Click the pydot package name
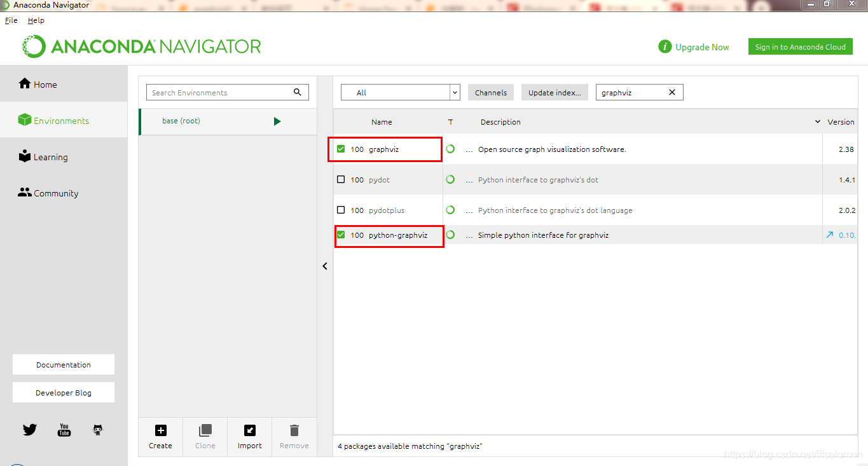 pyautogui.click(x=379, y=179)
